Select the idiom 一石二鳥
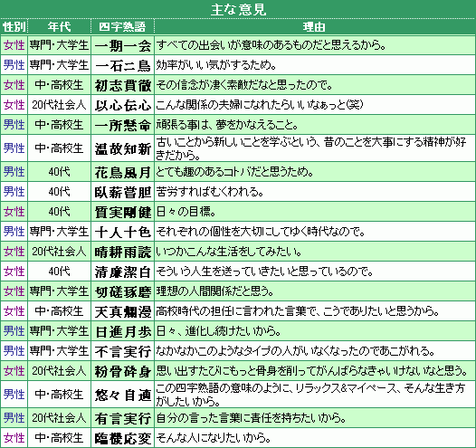 coord(123,65)
